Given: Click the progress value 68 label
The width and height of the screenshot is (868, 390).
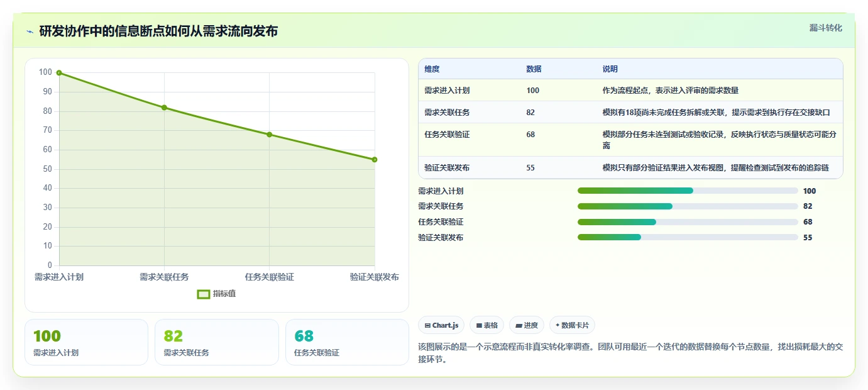Looking at the screenshot, I should click(x=808, y=222).
